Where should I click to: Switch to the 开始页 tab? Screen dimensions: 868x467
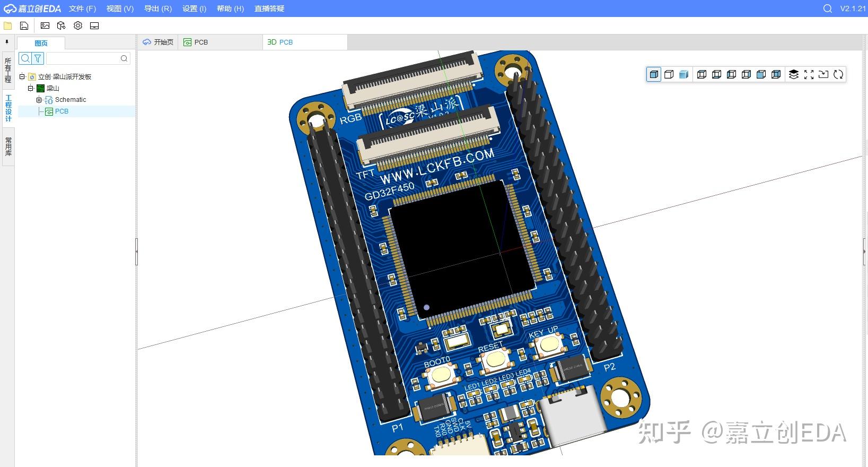[x=159, y=42]
